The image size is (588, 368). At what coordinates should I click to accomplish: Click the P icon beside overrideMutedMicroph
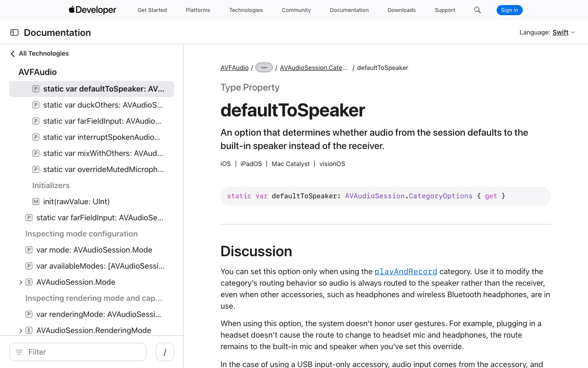tap(35, 169)
